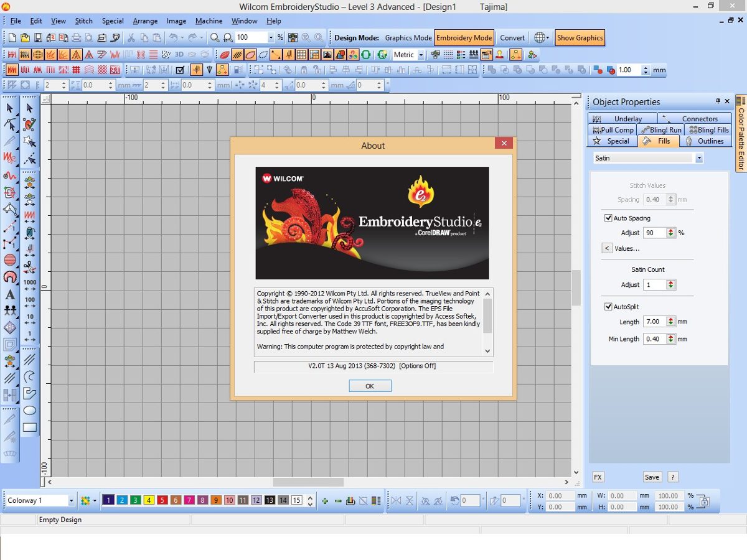The height and width of the screenshot is (560, 747).
Task: Switch to the Underlay tab
Action: [x=622, y=118]
